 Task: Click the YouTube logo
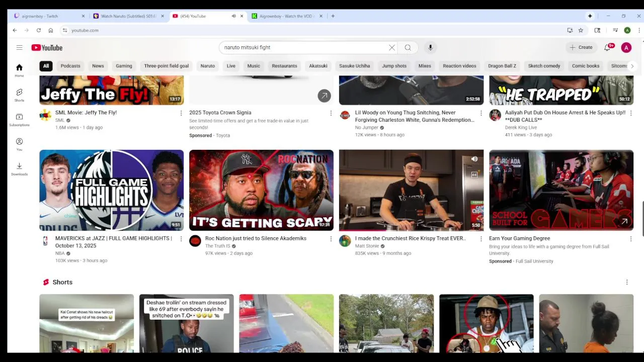point(47,48)
